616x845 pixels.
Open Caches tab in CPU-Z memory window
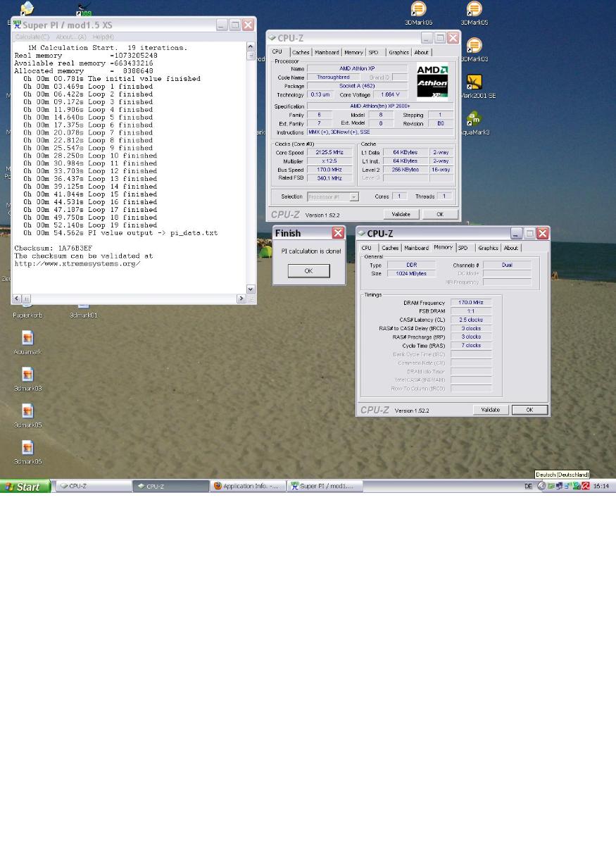[390, 248]
